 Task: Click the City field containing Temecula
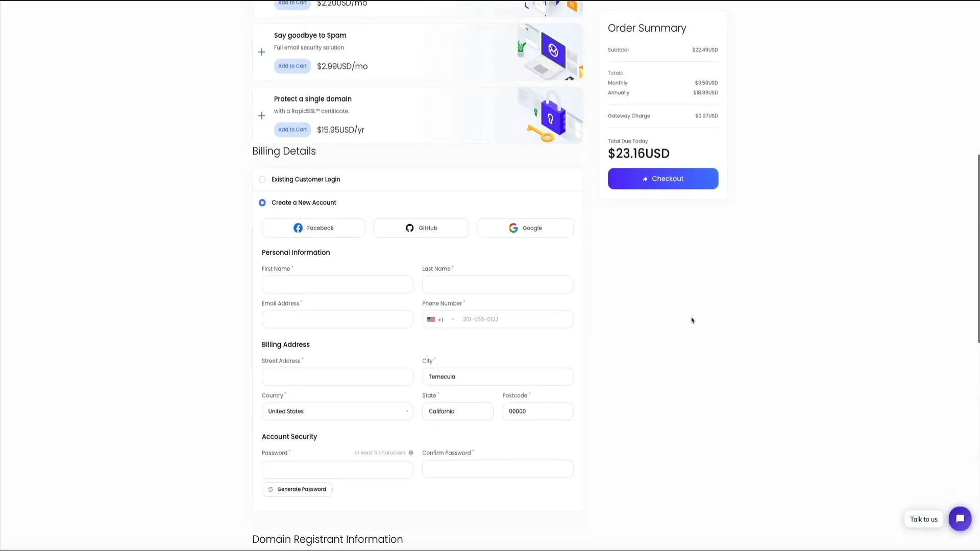point(498,377)
